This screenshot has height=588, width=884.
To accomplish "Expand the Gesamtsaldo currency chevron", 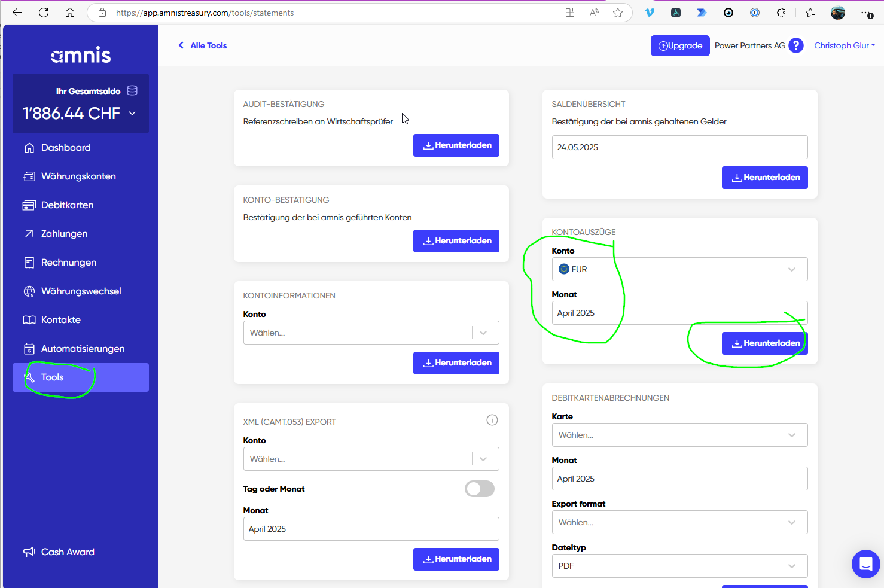I will pyautogui.click(x=132, y=113).
